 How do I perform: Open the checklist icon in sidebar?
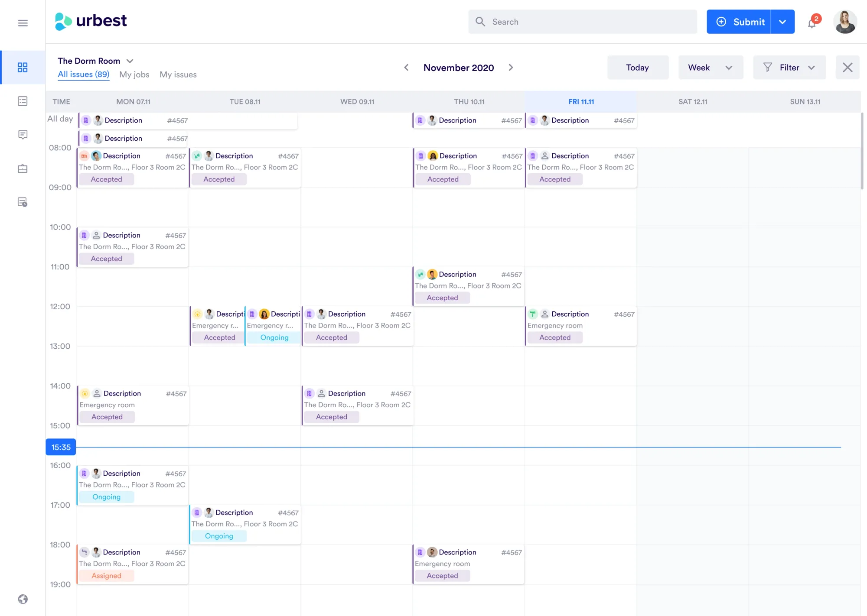tap(23, 101)
